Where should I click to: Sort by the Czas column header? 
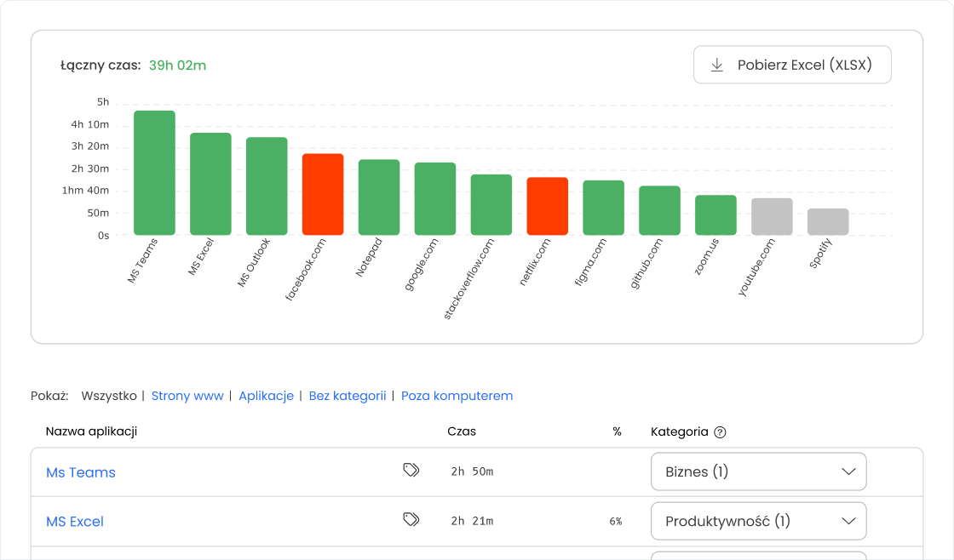click(x=462, y=431)
